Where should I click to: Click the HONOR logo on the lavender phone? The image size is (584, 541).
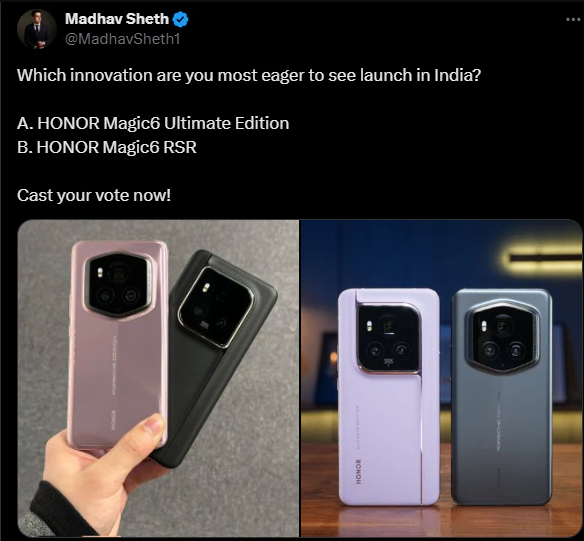[x=358, y=472]
